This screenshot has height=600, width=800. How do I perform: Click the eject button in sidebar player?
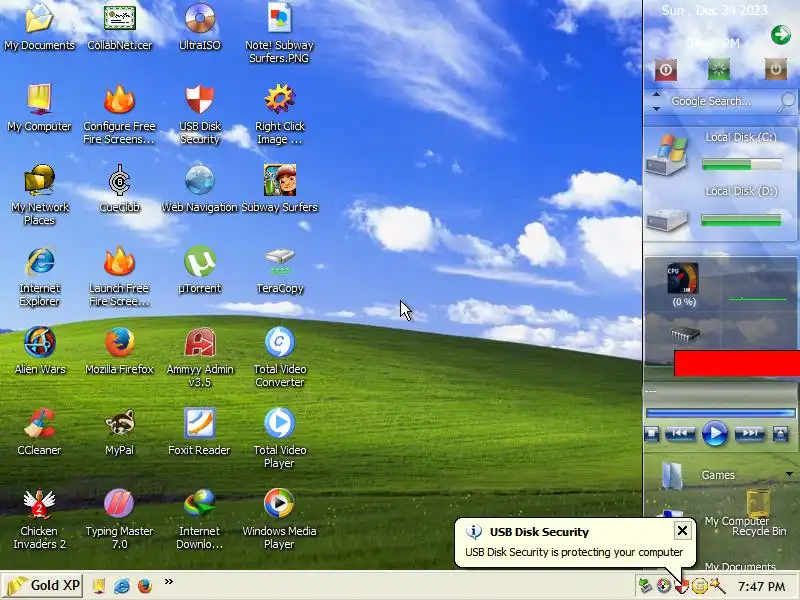pos(781,434)
